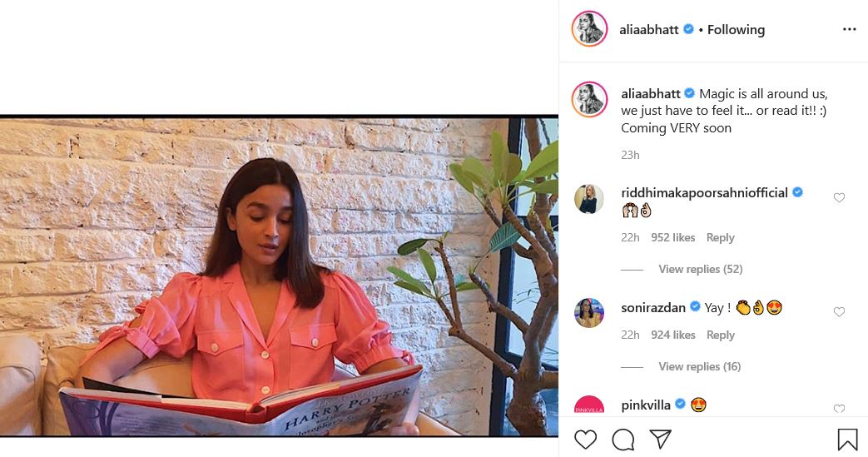Open pinkvilla's profile link
Viewport: 868px width, 457px height.
tap(646, 405)
